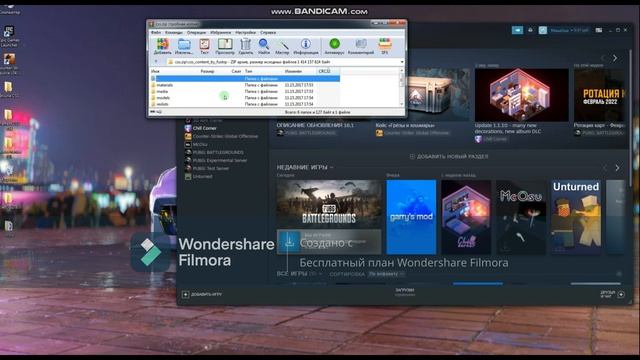Click Добавить игру at Steam bottom left

point(202,294)
